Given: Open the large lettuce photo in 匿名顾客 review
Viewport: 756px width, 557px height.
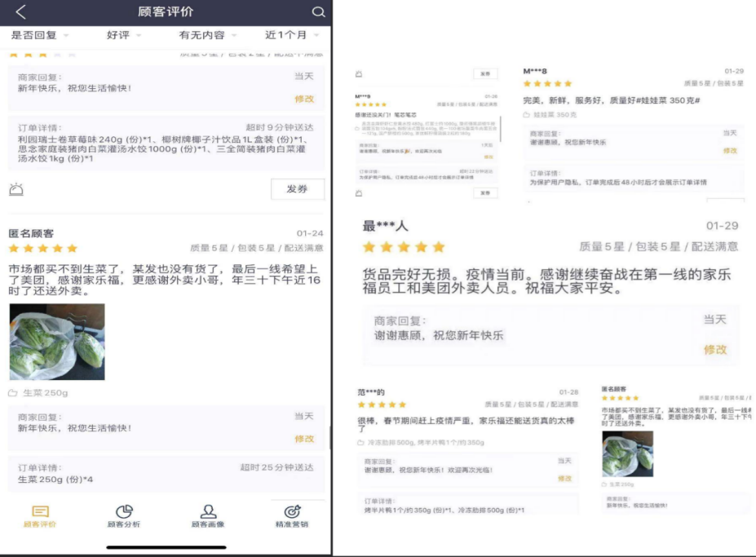Looking at the screenshot, I should [x=57, y=342].
